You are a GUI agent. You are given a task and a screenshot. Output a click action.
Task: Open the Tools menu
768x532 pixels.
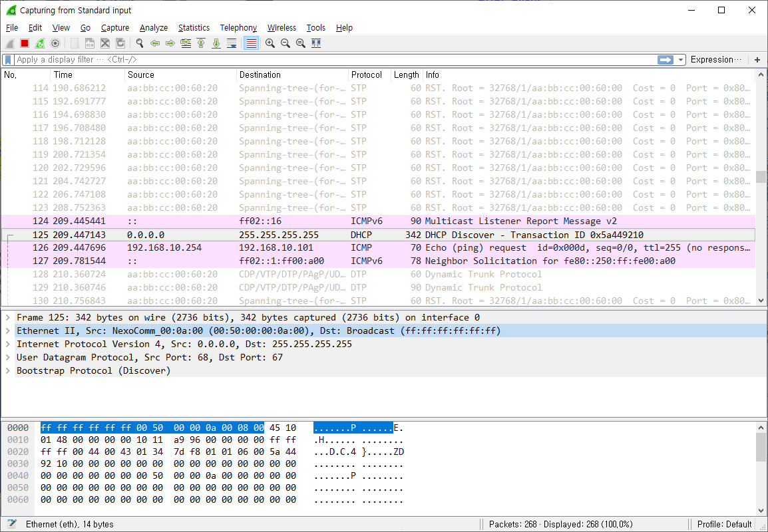coord(316,28)
